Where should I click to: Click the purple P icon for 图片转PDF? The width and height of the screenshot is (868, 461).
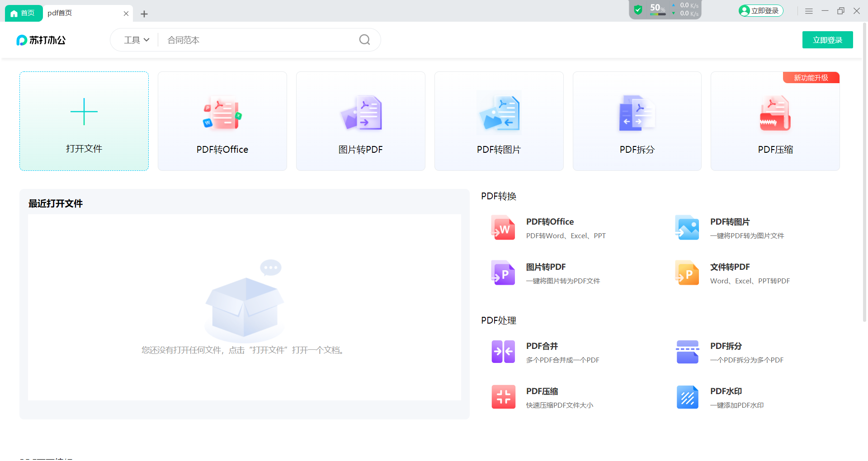point(503,273)
